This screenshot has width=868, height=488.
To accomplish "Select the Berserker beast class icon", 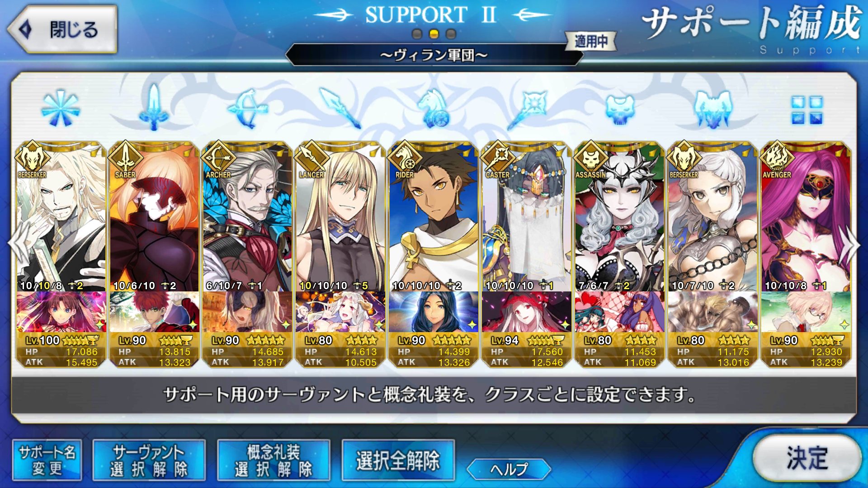I will point(713,108).
